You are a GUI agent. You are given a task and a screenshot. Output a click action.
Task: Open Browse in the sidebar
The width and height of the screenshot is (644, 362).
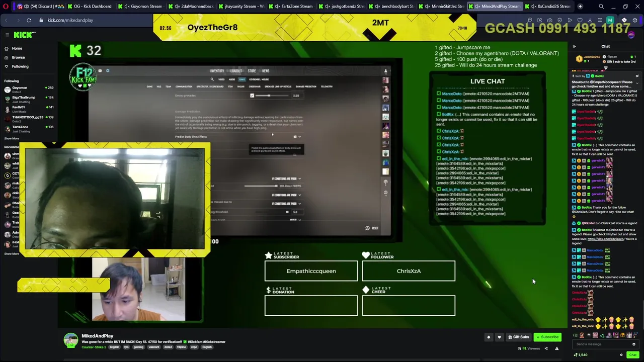tap(18, 57)
